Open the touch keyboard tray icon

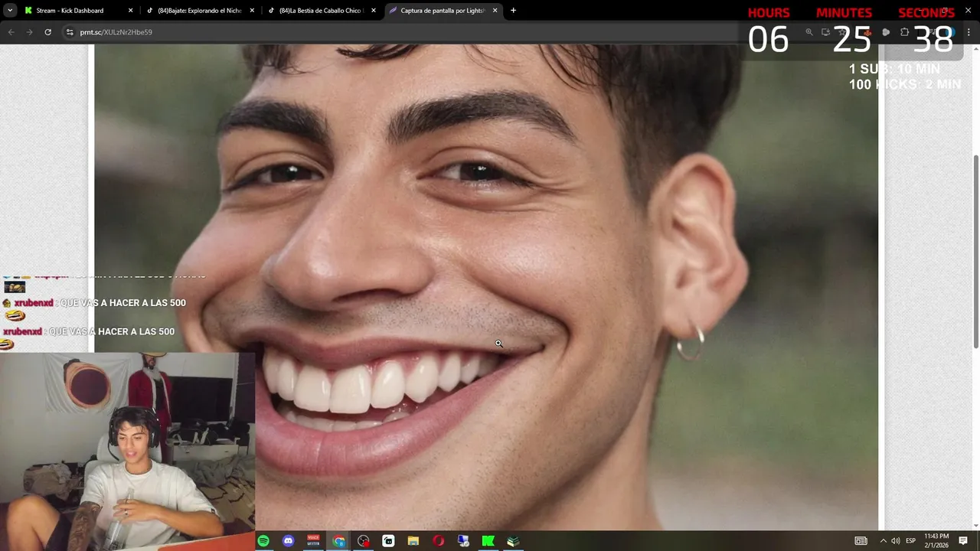[x=861, y=541]
